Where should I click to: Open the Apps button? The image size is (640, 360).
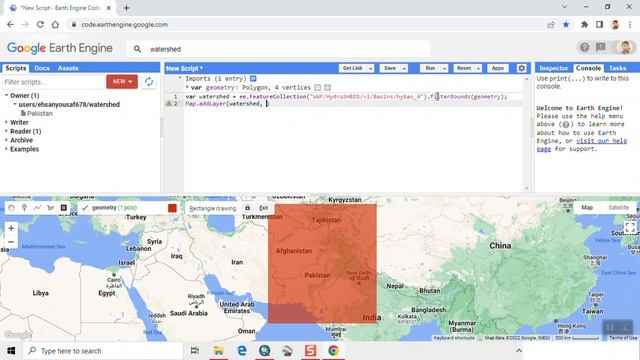[x=498, y=68]
